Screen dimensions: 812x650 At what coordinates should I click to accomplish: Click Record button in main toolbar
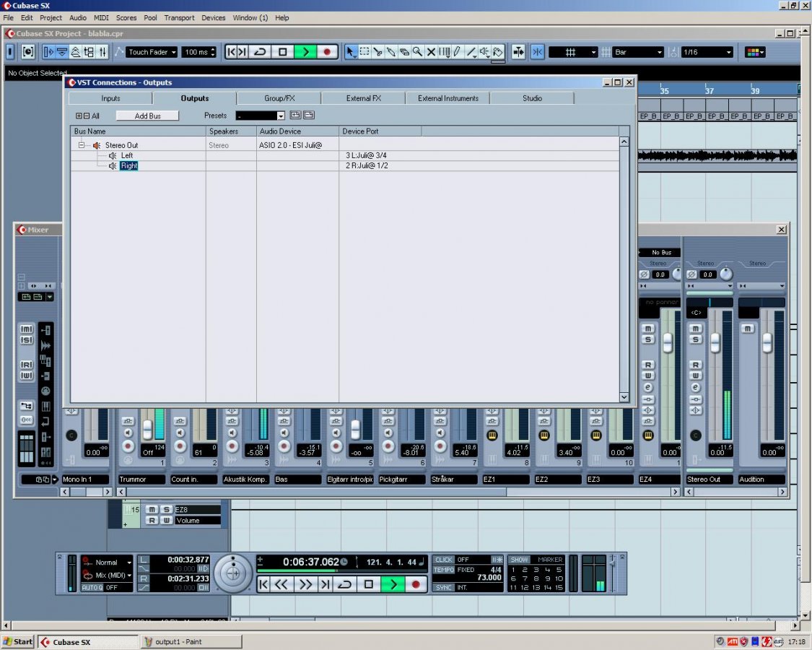327,52
